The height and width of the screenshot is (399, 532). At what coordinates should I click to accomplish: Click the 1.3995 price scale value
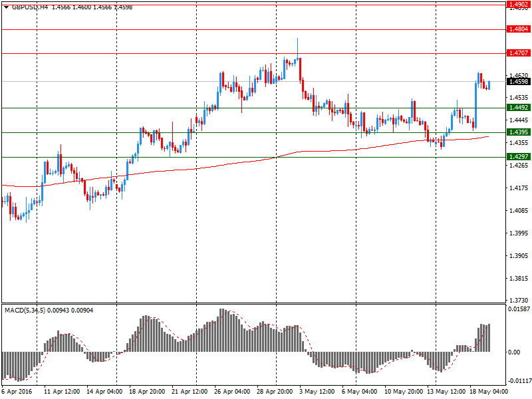[519, 233]
